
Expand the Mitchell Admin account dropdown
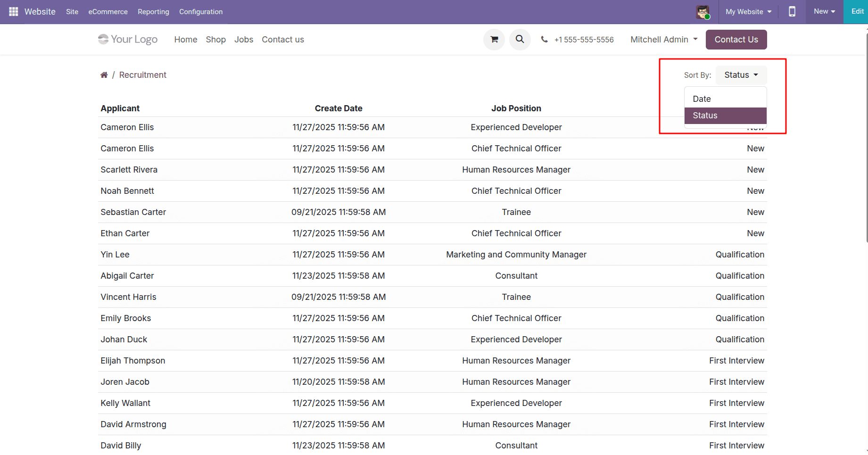coord(663,40)
